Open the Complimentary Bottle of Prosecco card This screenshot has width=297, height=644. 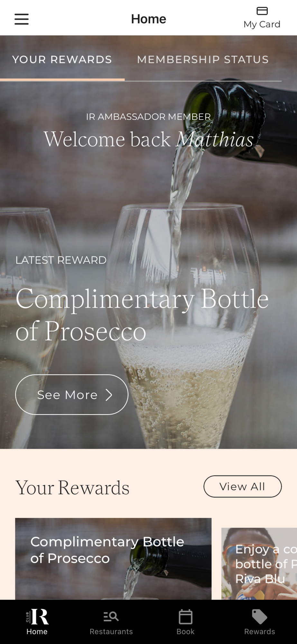(x=113, y=559)
